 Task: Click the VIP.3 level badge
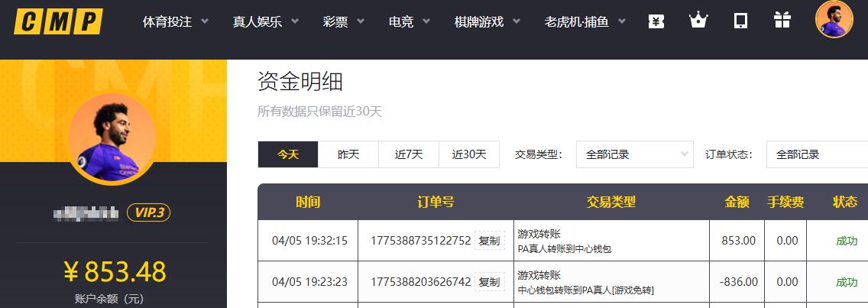tap(148, 212)
